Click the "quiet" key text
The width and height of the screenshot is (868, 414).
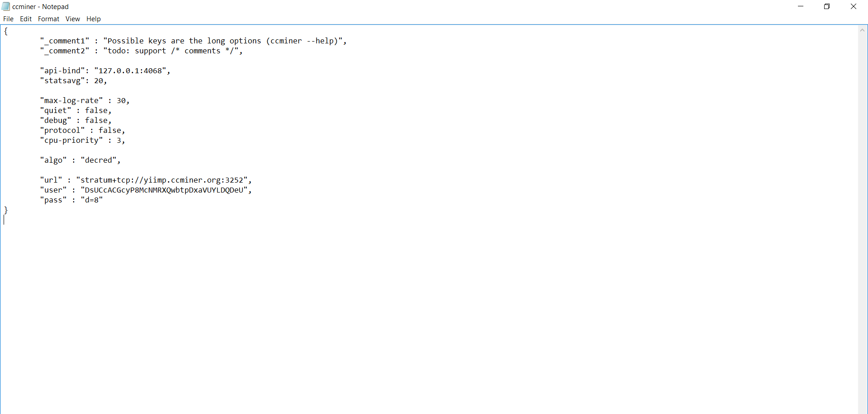coord(56,111)
